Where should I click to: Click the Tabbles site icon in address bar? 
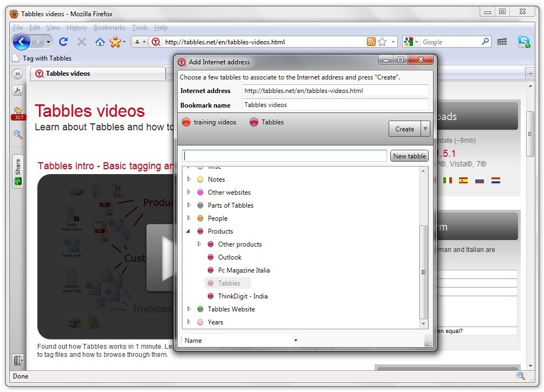coord(156,42)
